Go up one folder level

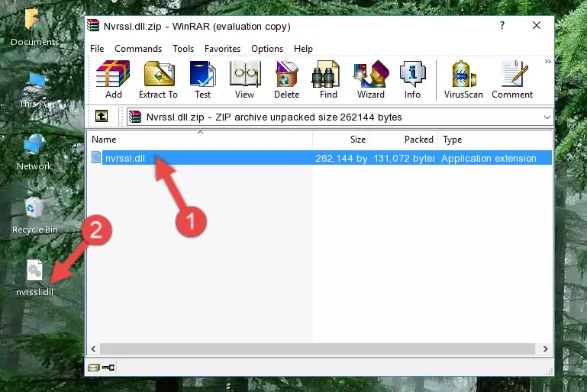click(102, 117)
